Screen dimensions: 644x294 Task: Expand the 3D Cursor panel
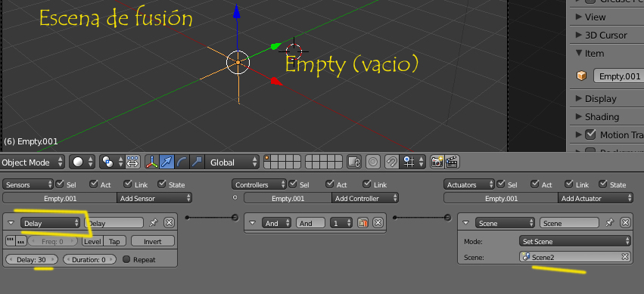(x=579, y=35)
